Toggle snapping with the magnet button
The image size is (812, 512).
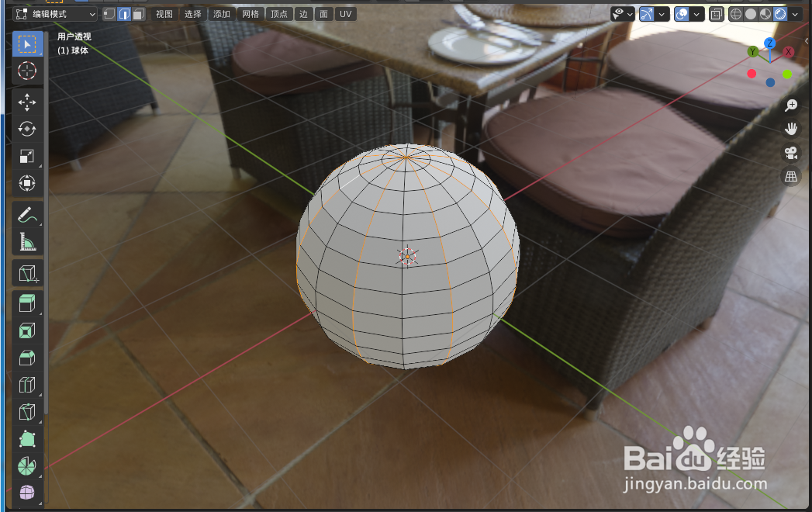point(646,14)
